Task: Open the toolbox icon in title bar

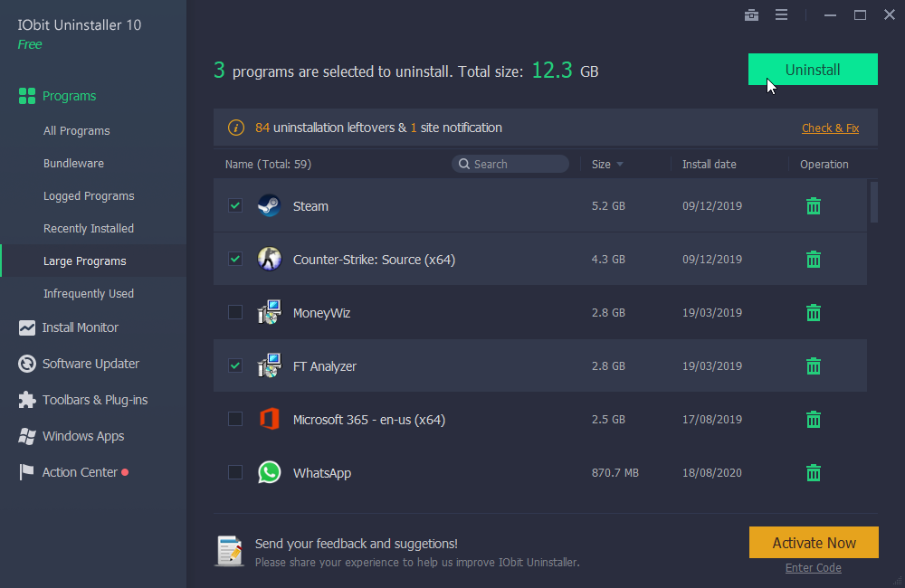Action: point(751,15)
